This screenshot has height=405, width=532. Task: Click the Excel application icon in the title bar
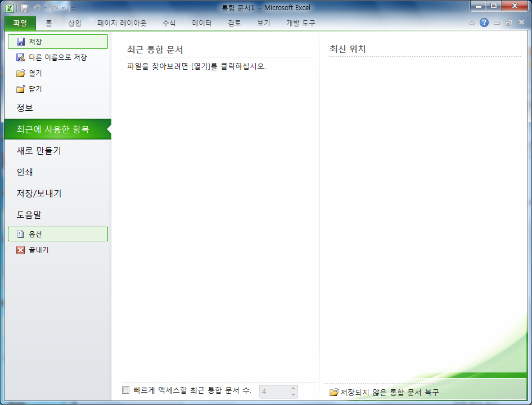10,8
